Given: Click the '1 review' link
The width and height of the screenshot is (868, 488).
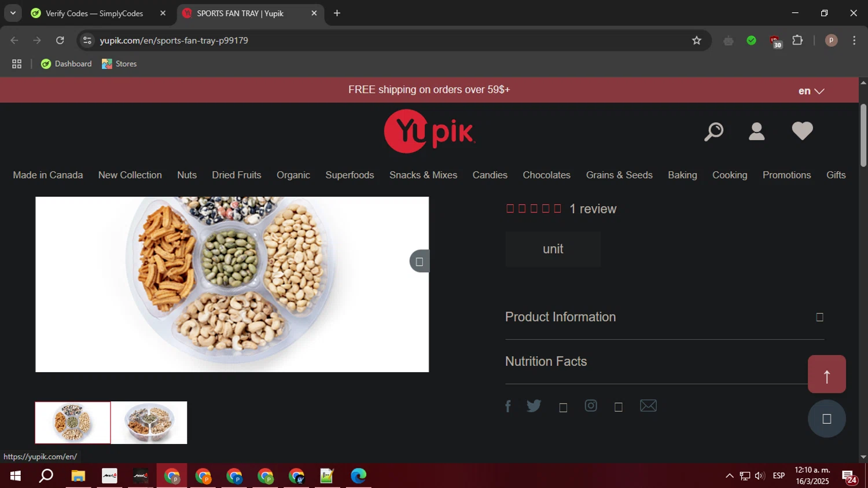Looking at the screenshot, I should point(593,209).
